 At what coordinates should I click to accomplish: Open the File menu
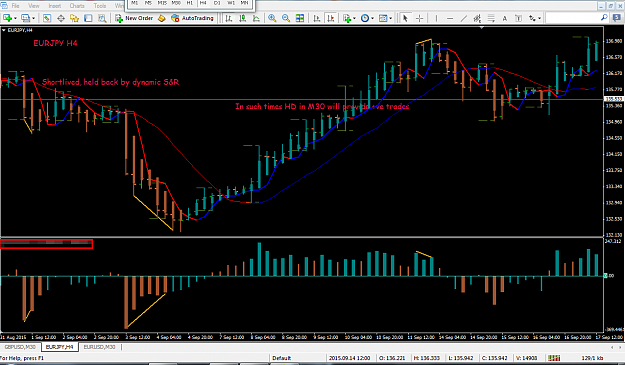click(x=15, y=6)
